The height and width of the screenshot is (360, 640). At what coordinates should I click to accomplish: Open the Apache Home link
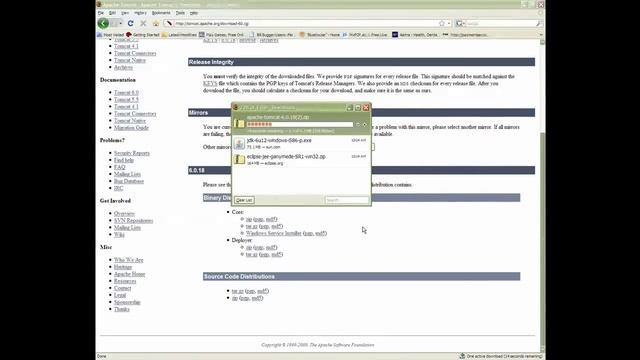[x=129, y=274]
